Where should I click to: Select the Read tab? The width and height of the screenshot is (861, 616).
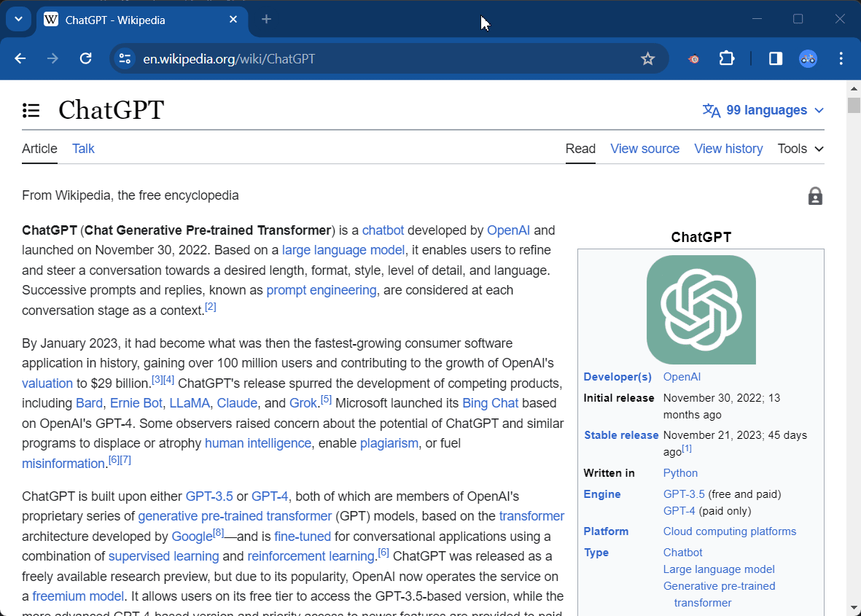[580, 149]
